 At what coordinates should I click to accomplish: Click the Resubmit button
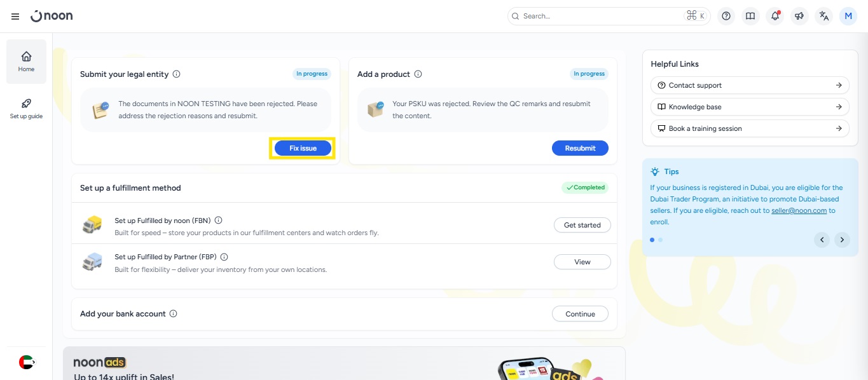point(580,148)
